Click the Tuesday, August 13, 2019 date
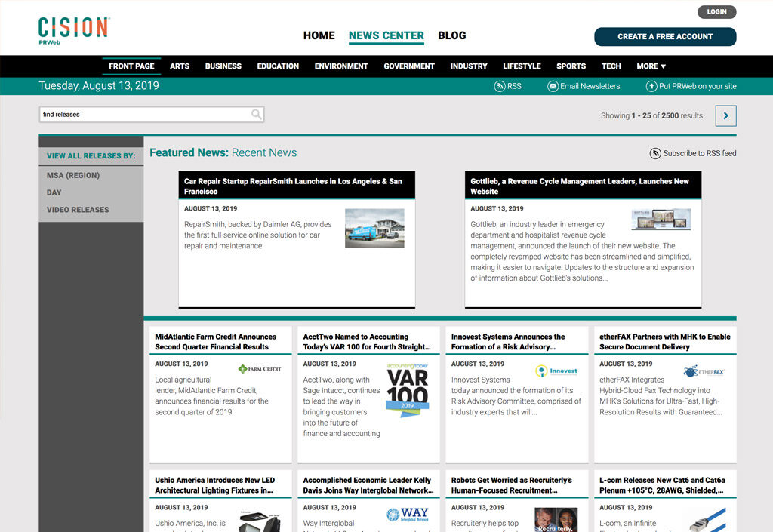Screen dimensions: 773x532 pyautogui.click(x=99, y=86)
